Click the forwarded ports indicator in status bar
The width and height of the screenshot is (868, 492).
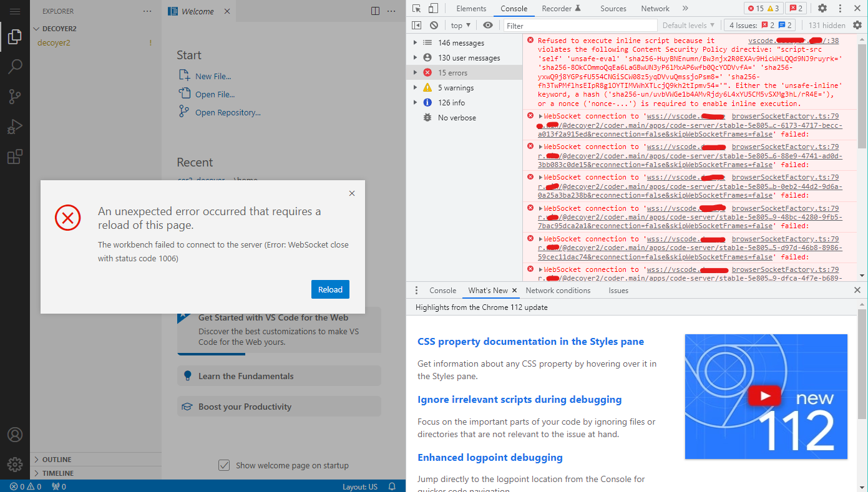[x=59, y=486]
